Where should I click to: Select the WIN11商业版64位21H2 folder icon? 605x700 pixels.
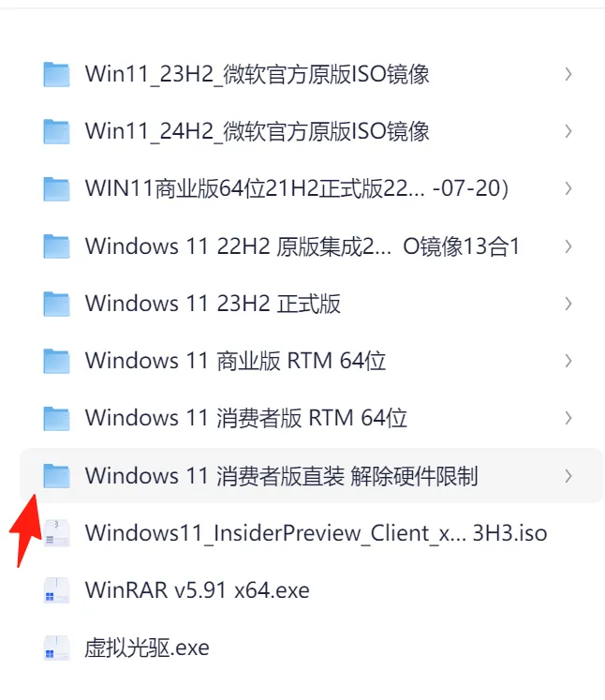[x=56, y=189]
